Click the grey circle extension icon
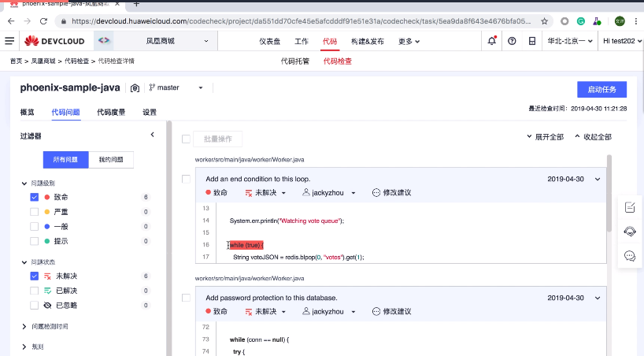Screen dimensions: 644x356 pyautogui.click(x=564, y=21)
